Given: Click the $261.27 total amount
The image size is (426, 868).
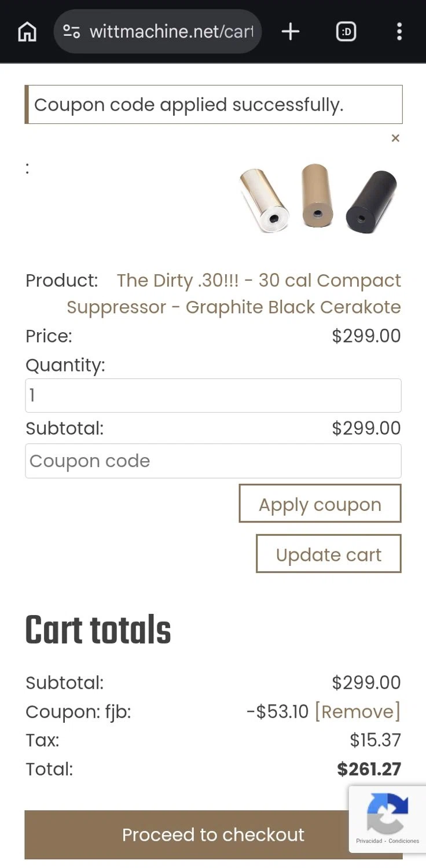Looking at the screenshot, I should click(369, 769).
